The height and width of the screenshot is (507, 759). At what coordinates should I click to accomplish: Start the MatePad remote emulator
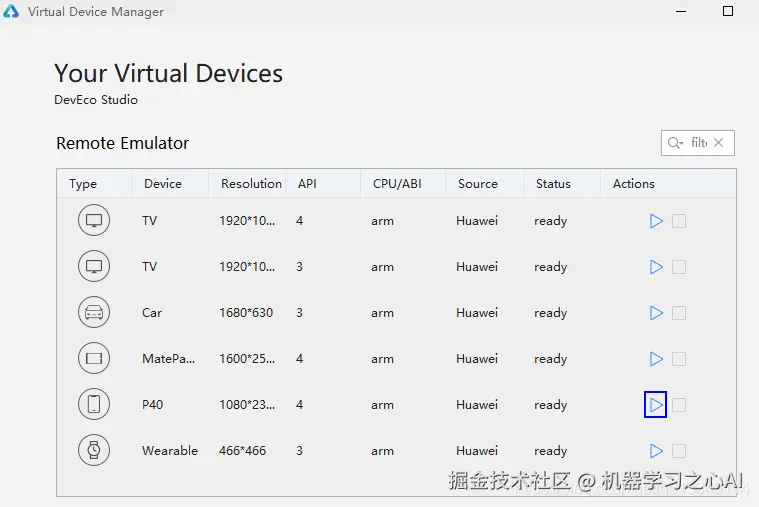coord(656,359)
